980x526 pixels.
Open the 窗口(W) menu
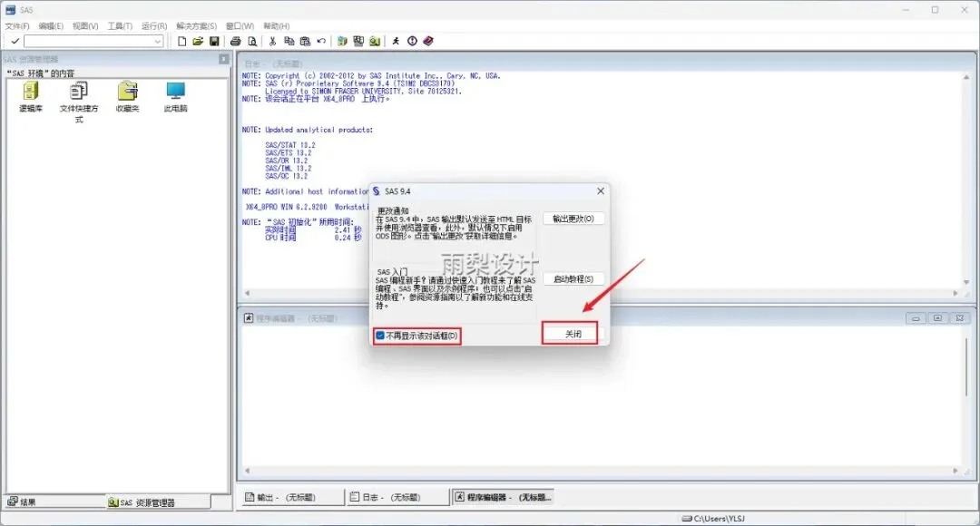[x=240, y=26]
